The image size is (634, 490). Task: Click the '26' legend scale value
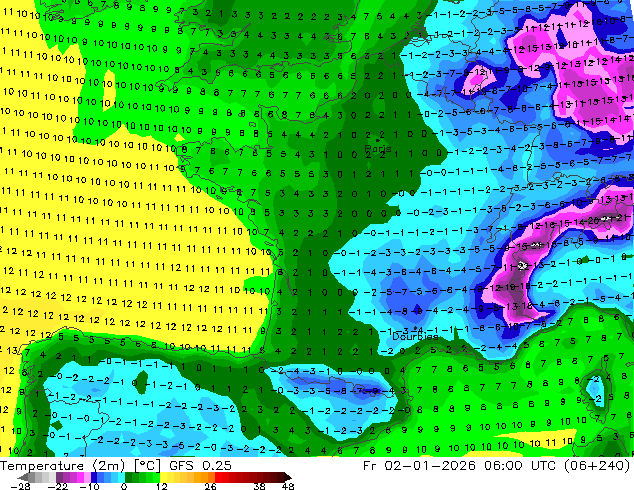[210, 486]
